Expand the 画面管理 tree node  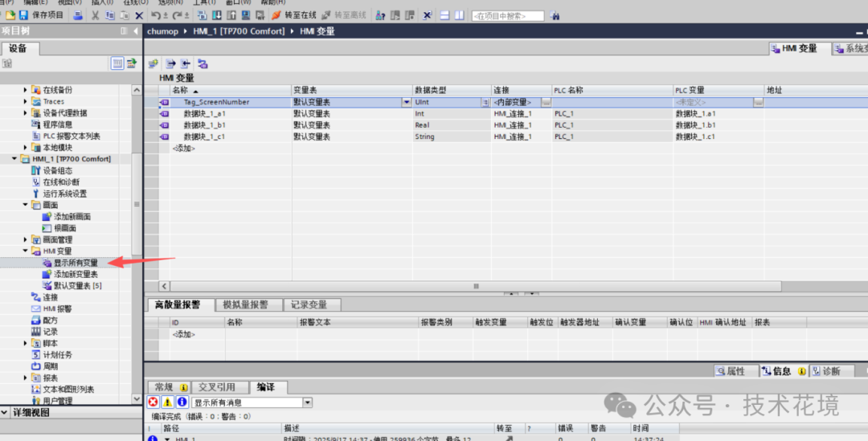(x=26, y=239)
